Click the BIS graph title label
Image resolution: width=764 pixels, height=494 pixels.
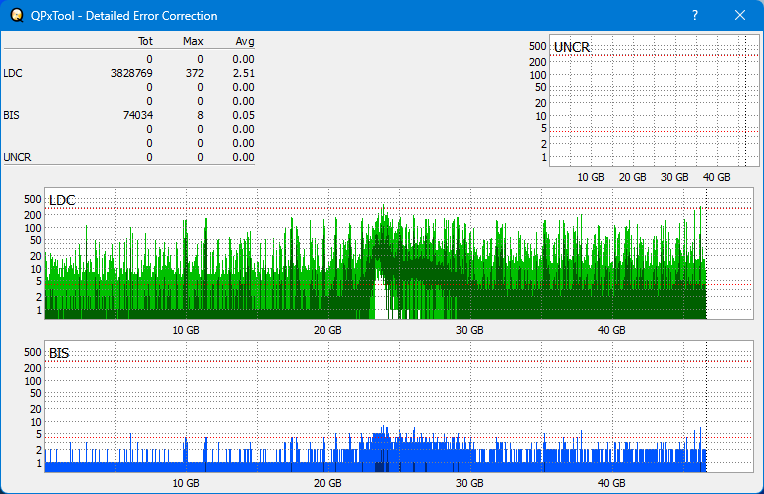click(59, 353)
